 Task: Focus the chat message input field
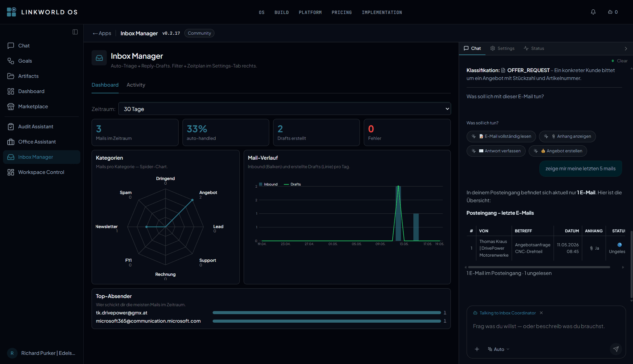[546, 326]
